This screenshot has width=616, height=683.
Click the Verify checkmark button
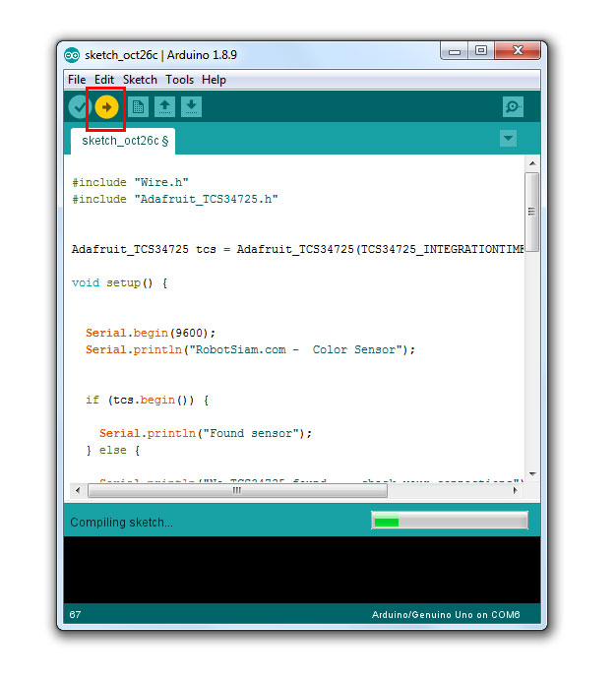[79, 106]
